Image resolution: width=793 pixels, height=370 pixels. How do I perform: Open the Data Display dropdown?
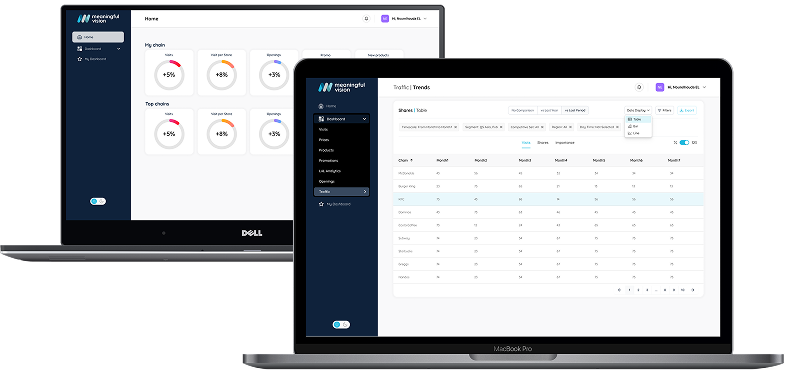tap(638, 110)
